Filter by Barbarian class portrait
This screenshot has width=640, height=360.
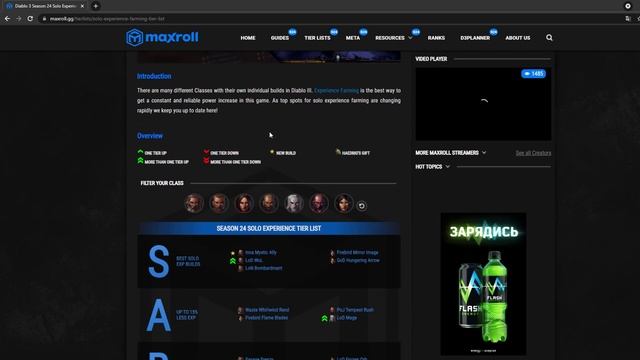pyautogui.click(x=194, y=203)
